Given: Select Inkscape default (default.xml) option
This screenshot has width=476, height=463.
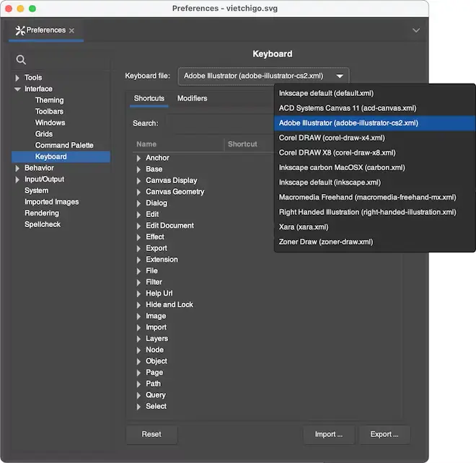Looking at the screenshot, I should pyautogui.click(x=326, y=93).
